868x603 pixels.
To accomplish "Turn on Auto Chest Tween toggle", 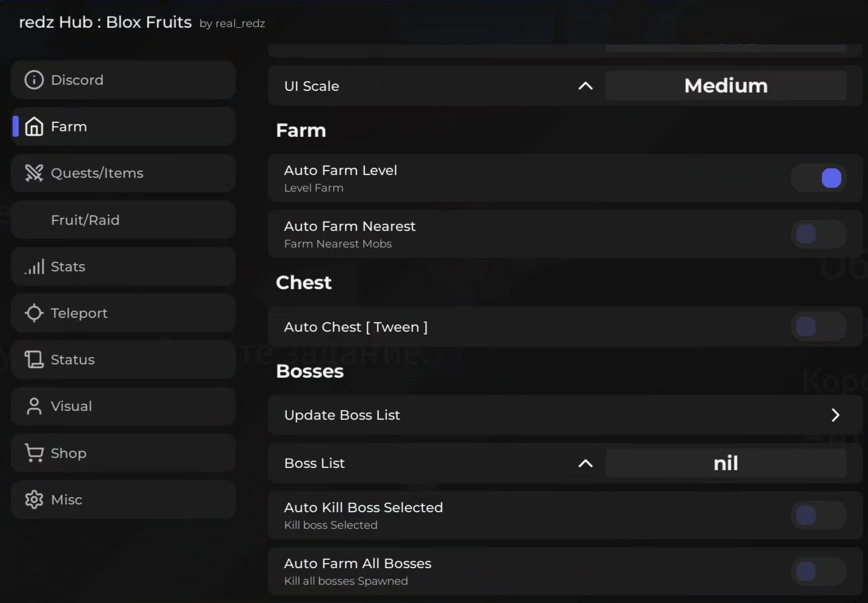I will (x=819, y=327).
